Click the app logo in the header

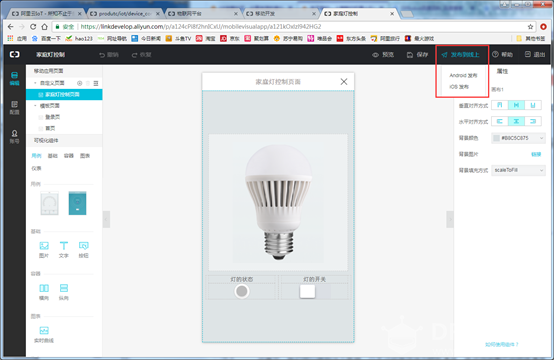(14, 54)
